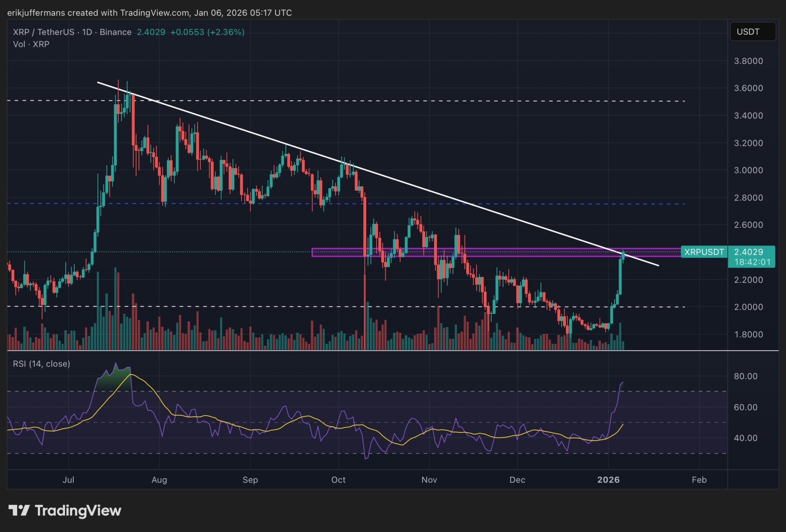Click the 3.0000 price scale label
Screen dimensions: 786x532
pyautogui.click(x=748, y=170)
